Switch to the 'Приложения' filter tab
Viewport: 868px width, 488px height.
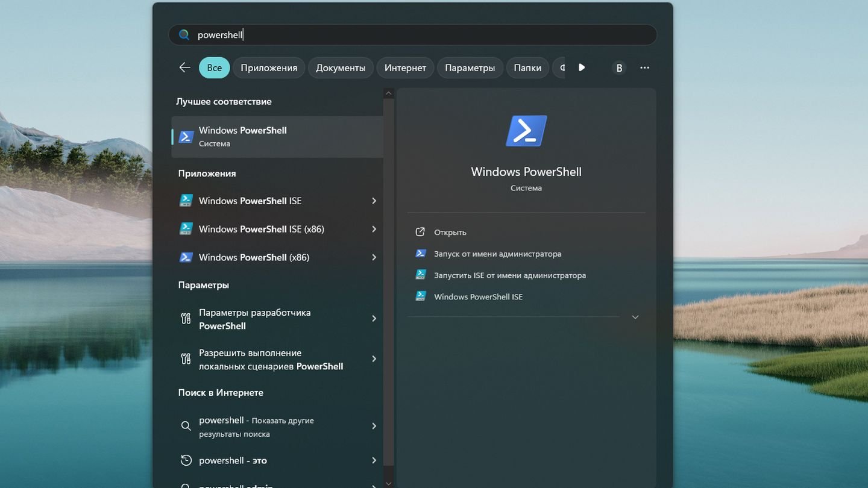pyautogui.click(x=269, y=67)
